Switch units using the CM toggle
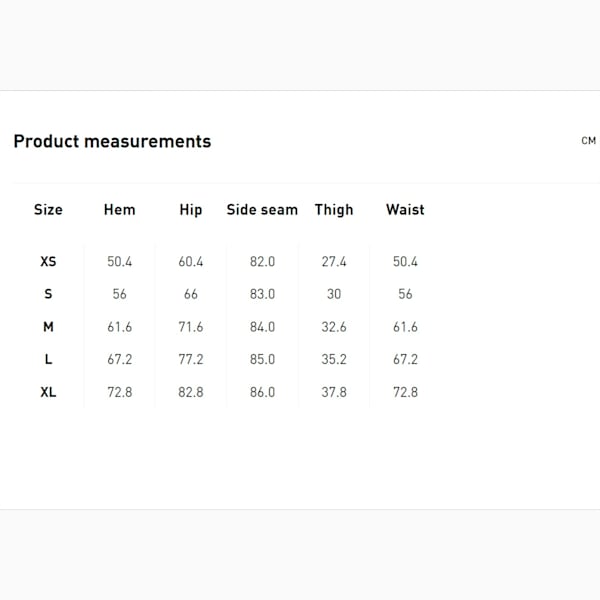 pyautogui.click(x=589, y=141)
